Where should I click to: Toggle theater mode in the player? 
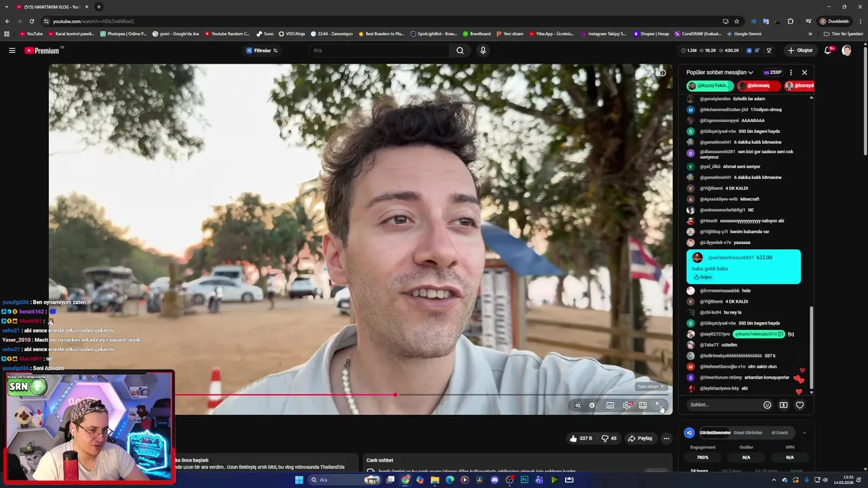[x=643, y=405]
